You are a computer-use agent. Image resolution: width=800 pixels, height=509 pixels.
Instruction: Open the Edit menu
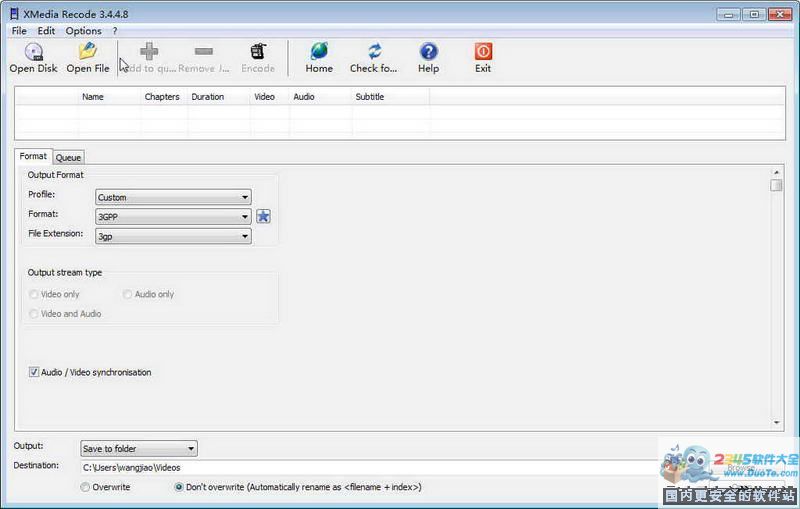point(46,31)
